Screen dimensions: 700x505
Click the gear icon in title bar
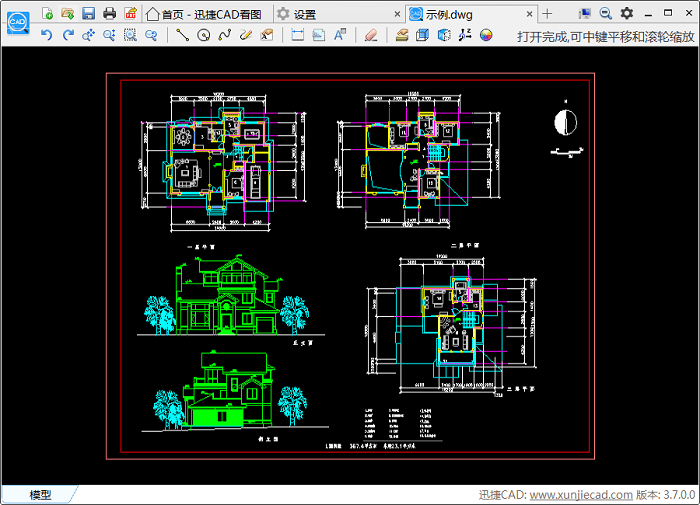coord(626,13)
